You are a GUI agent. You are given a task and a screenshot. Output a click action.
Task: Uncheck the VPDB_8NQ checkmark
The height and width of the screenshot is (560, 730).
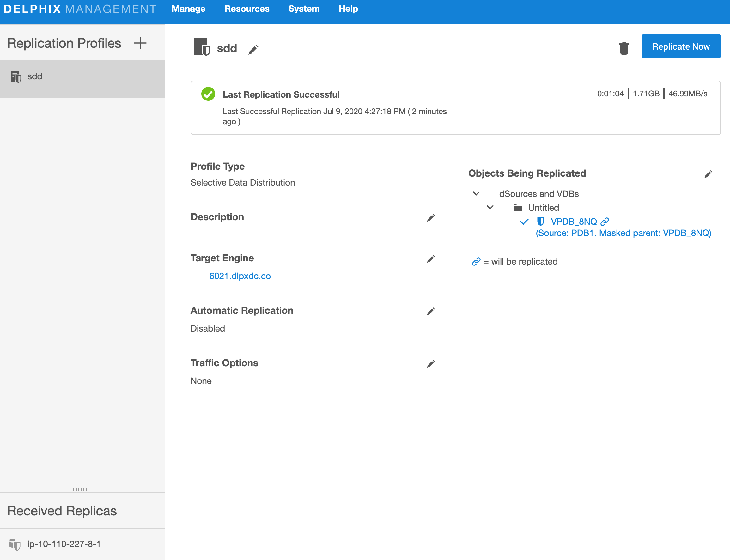[524, 222]
